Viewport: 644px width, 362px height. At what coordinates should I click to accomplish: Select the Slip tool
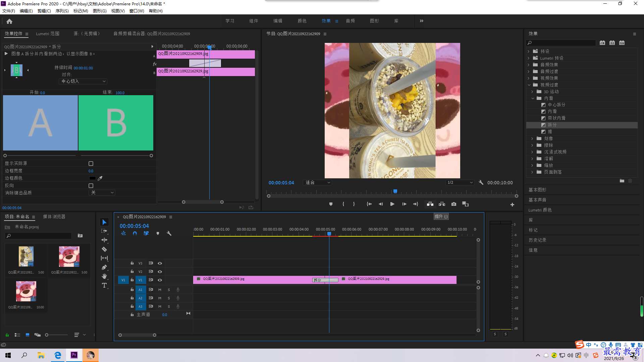104,258
